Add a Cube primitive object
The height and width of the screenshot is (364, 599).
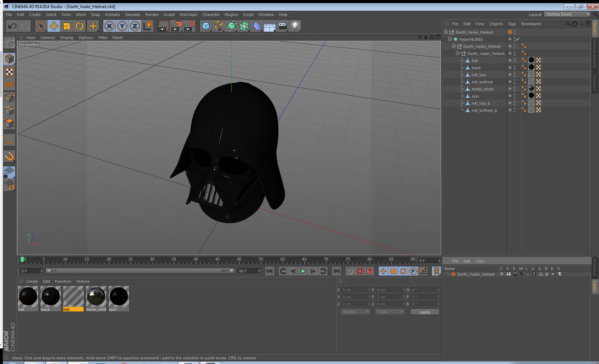[x=206, y=26]
